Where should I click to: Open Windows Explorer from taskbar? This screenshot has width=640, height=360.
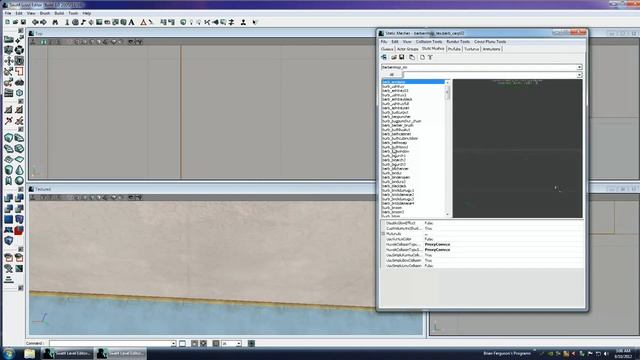[29, 353]
